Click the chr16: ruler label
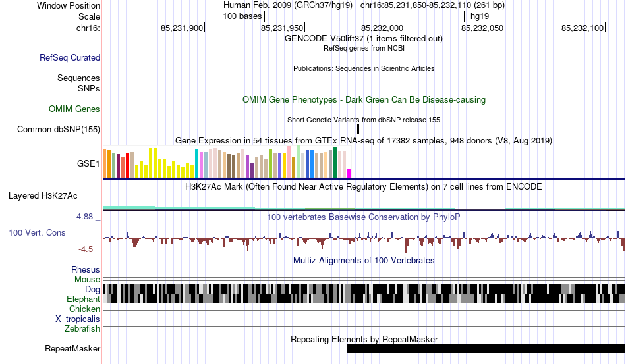 coord(88,28)
